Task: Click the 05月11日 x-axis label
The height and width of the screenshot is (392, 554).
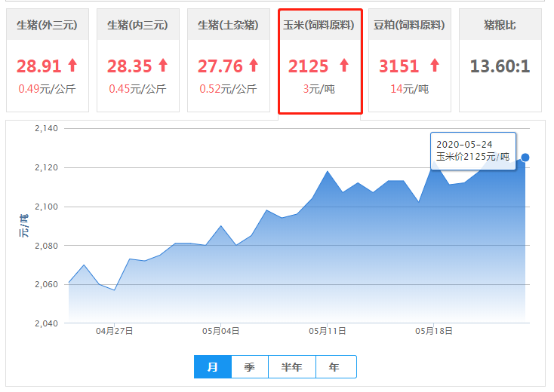Action: coord(328,331)
